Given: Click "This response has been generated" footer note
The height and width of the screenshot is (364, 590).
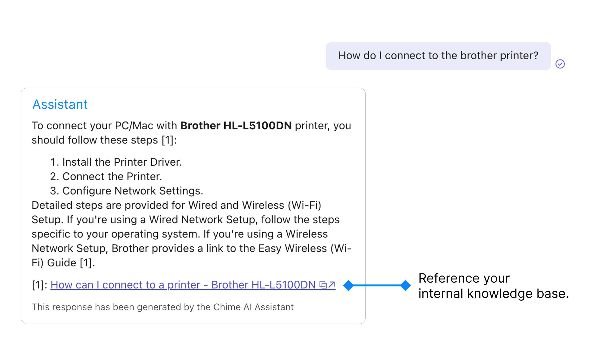Looking at the screenshot, I should 163,307.
